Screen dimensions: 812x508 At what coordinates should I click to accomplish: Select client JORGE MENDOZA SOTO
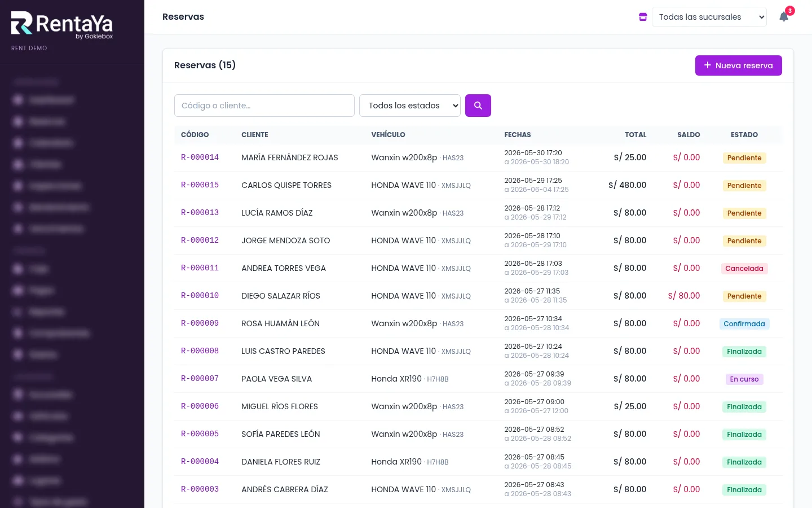point(286,240)
